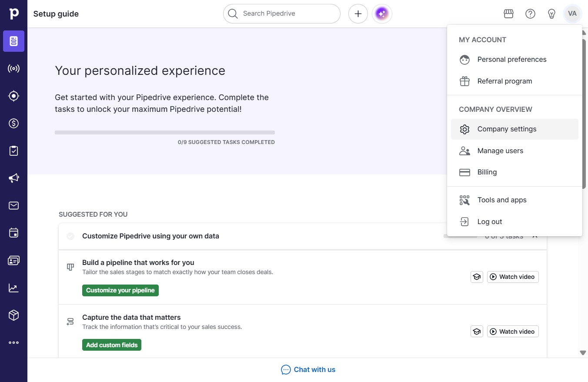Choose Manage users in the menu
588x382 pixels.
tap(514, 151)
